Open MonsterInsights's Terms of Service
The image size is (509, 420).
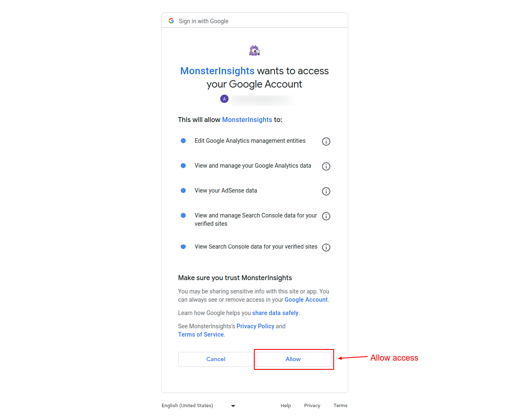tap(201, 334)
